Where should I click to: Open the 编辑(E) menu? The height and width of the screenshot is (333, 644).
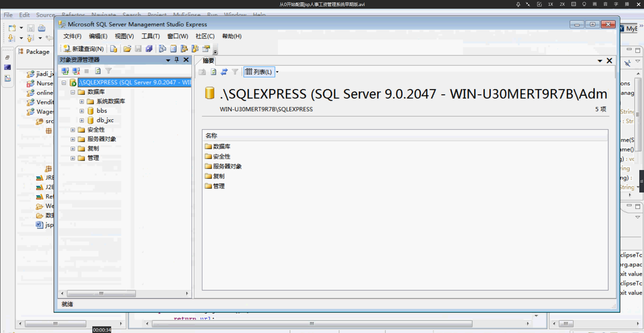click(x=98, y=36)
